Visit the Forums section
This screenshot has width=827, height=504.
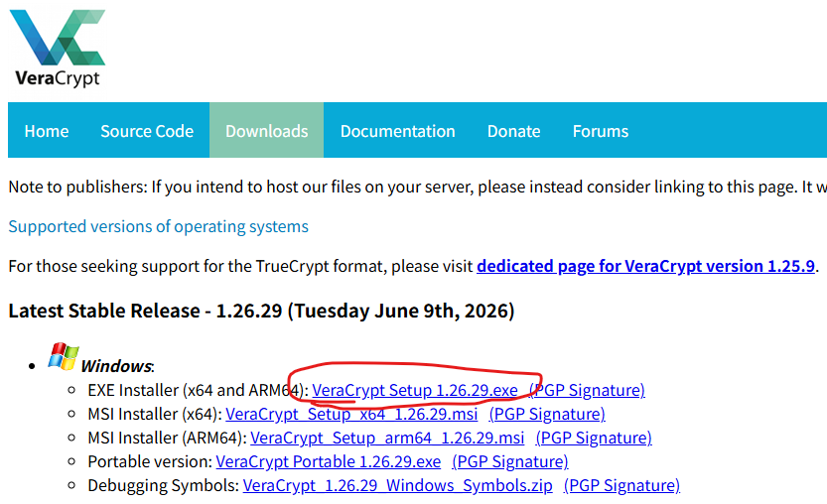pyautogui.click(x=601, y=131)
